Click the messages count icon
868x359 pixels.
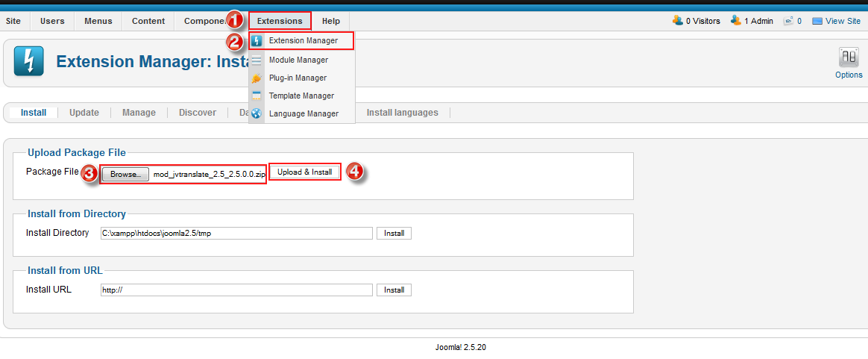[x=789, y=21]
